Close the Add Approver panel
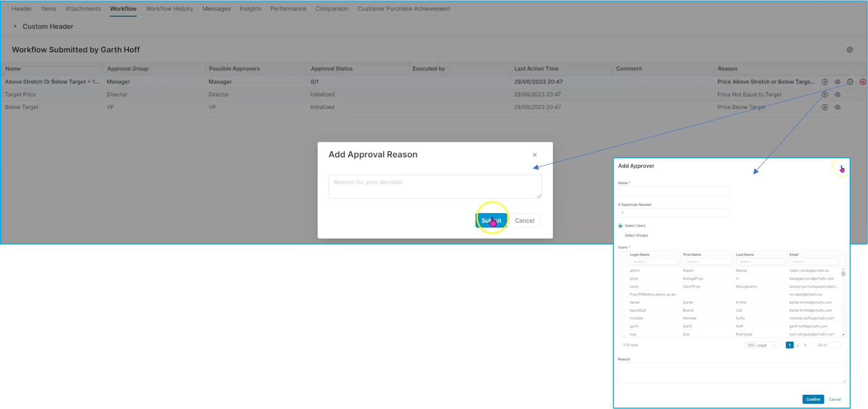Image resolution: width=868 pixels, height=409 pixels. [841, 167]
